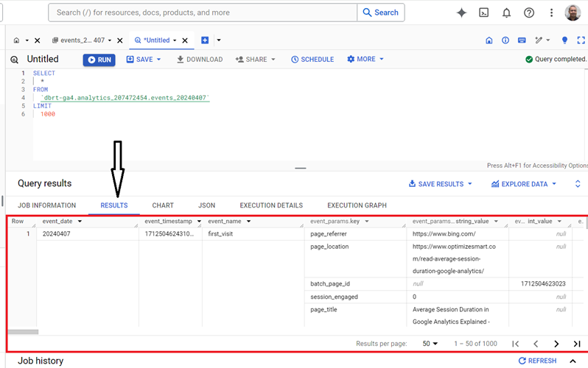Switch to JSON tab

pos(206,205)
